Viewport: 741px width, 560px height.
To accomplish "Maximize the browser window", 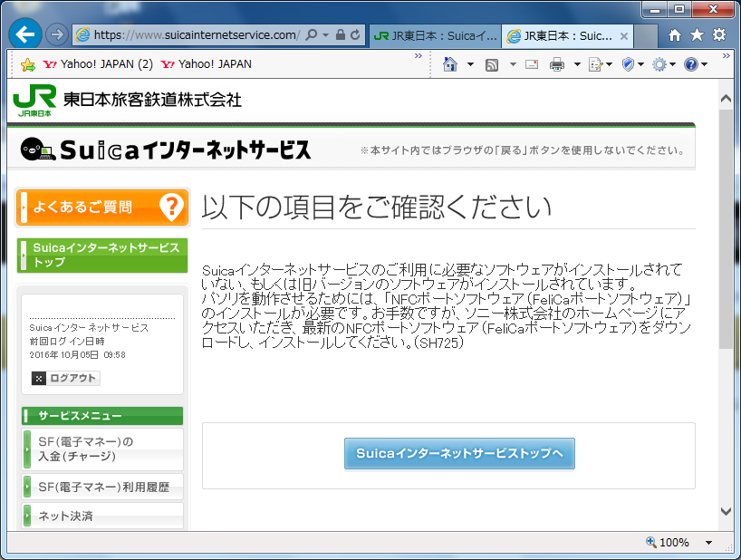I will click(x=679, y=9).
